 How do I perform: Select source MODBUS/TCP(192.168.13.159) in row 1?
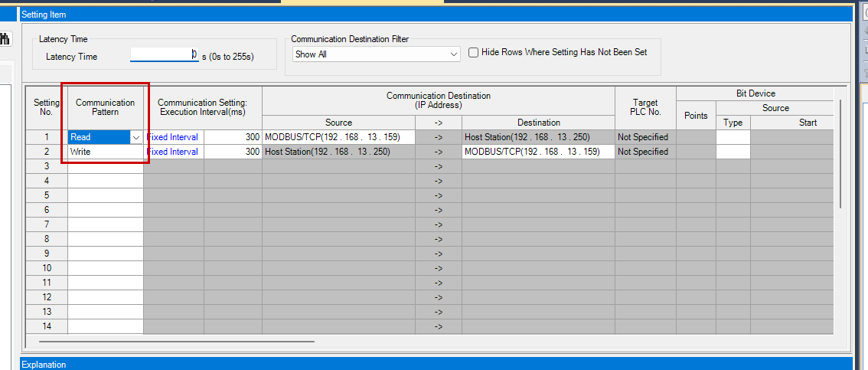tap(339, 137)
